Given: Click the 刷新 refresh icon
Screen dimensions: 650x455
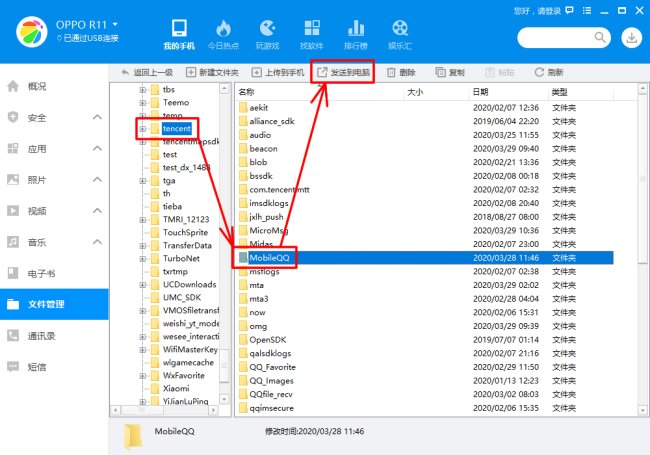Looking at the screenshot, I should tap(549, 73).
